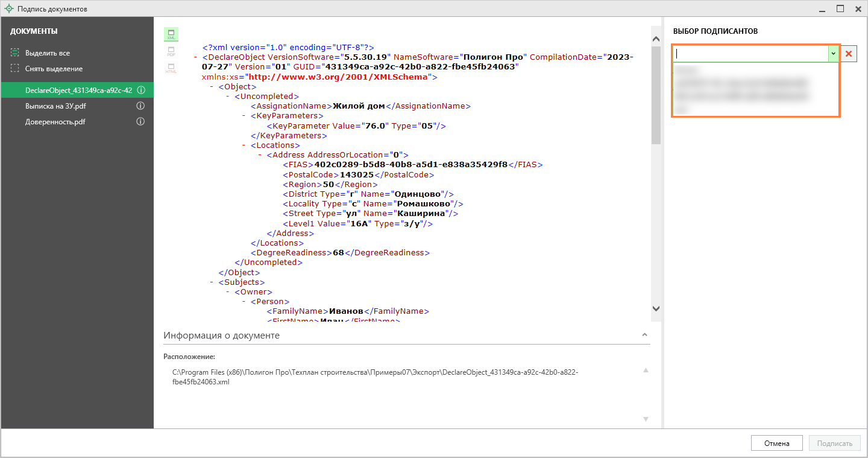The height and width of the screenshot is (458, 868).
Task: Collapse the Locations XML node
Action: [244, 145]
